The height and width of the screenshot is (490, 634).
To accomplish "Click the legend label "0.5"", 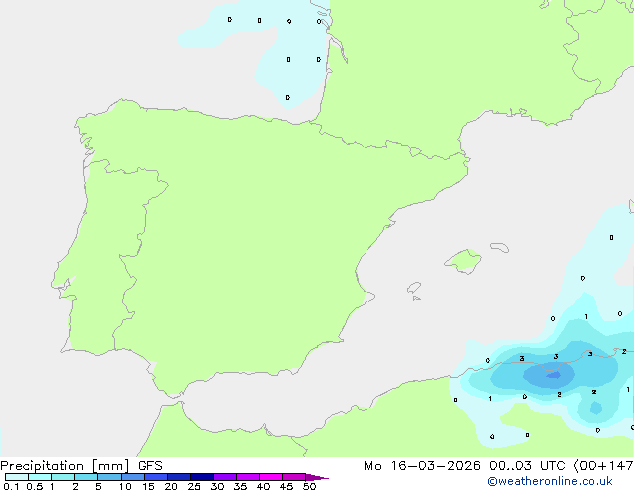I will (x=35, y=486).
